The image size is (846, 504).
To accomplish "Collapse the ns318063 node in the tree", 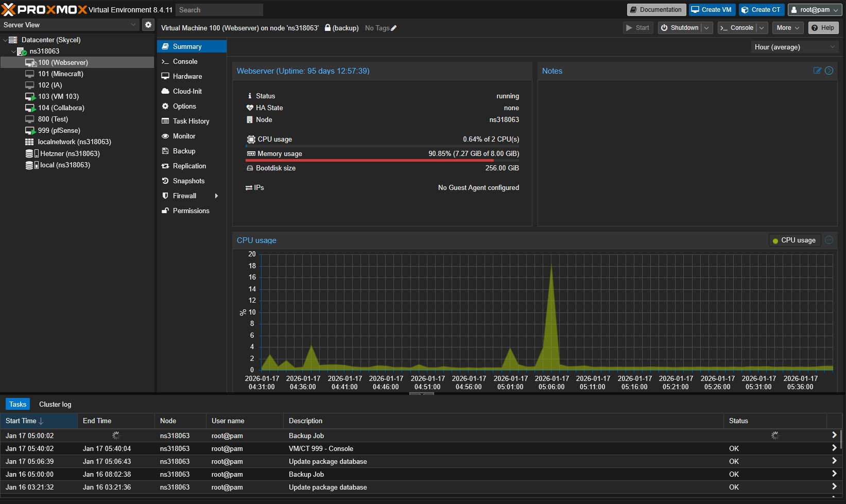I will (x=13, y=51).
